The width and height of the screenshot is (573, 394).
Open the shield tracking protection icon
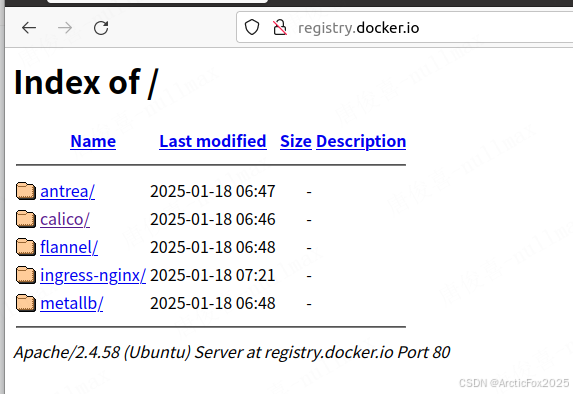(x=252, y=27)
